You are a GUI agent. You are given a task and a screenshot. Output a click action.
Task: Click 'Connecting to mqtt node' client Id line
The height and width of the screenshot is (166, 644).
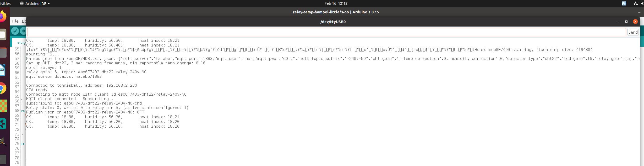[106, 94]
